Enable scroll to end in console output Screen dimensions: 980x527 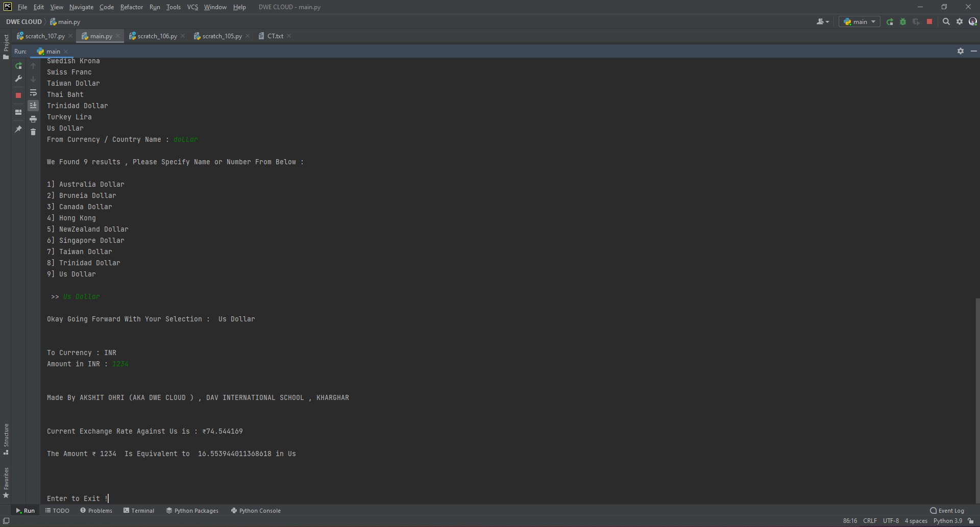(x=33, y=106)
